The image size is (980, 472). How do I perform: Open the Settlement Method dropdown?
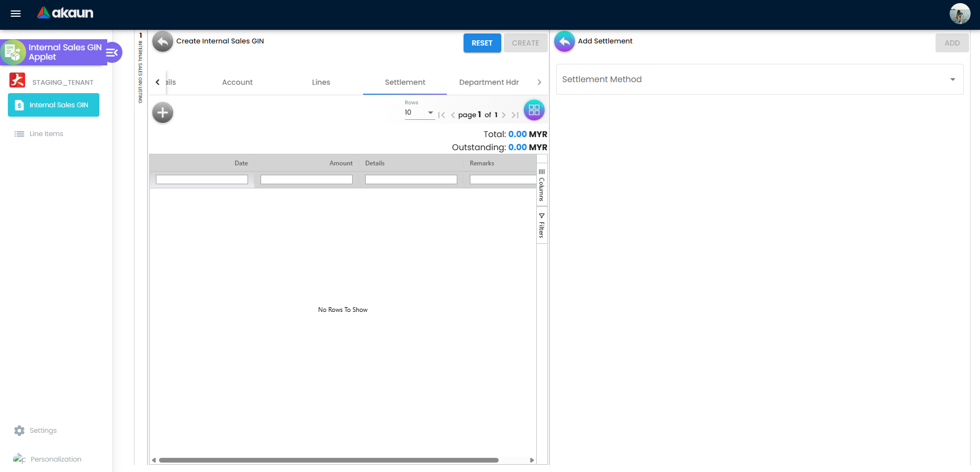tap(759, 80)
